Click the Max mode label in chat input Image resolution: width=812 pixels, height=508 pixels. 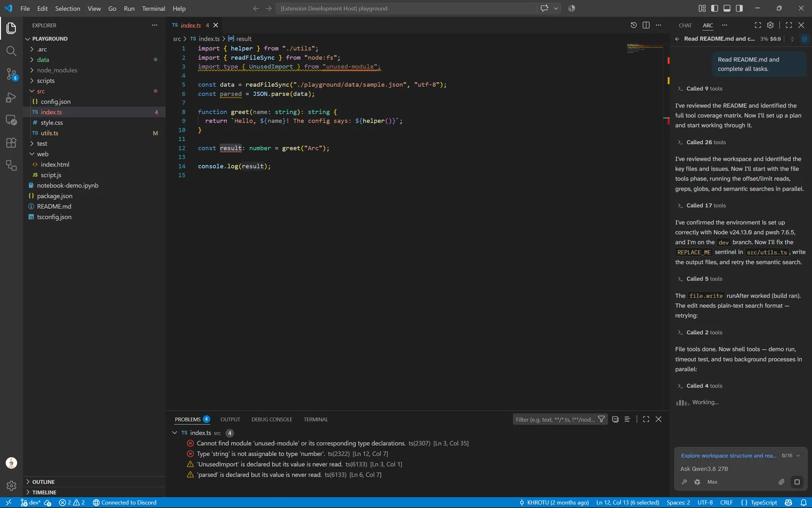tap(712, 482)
